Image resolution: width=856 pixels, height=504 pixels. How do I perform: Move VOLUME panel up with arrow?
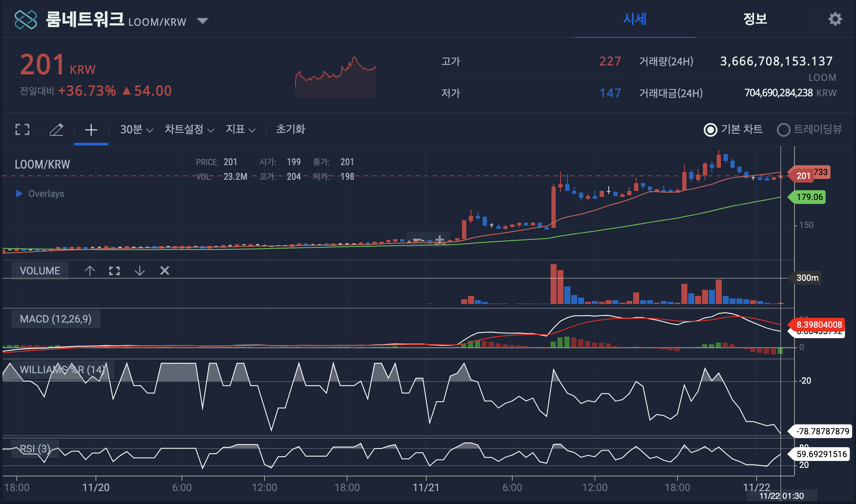[x=89, y=270]
